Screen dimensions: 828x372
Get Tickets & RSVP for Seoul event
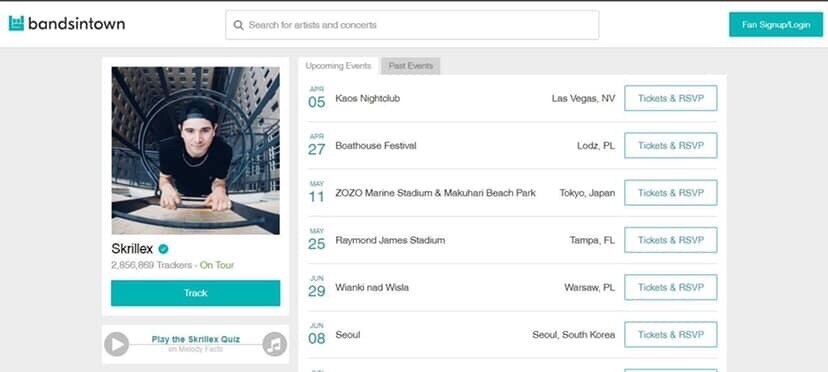click(x=671, y=334)
